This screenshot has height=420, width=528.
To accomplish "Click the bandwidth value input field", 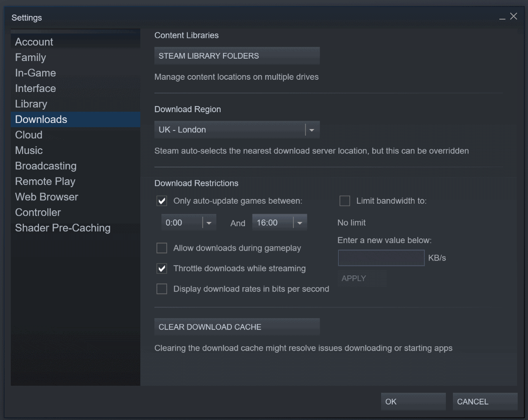I will point(381,258).
